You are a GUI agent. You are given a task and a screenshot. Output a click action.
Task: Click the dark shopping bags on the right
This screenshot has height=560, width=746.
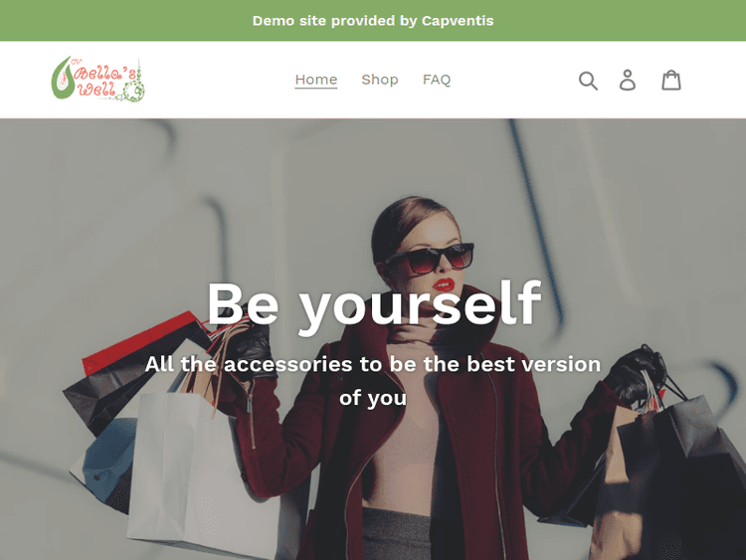[675, 475]
